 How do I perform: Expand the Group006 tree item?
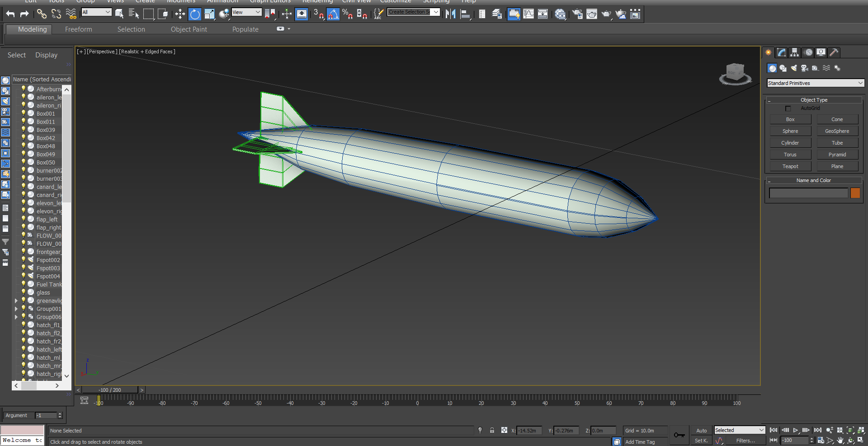(x=16, y=317)
